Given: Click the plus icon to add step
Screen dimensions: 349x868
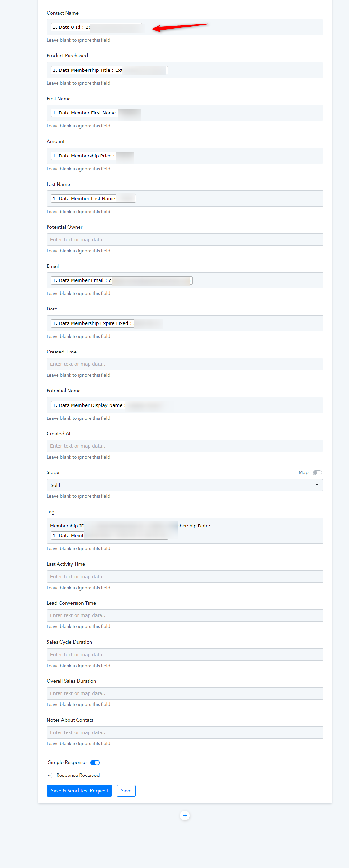Looking at the screenshot, I should tap(185, 815).
